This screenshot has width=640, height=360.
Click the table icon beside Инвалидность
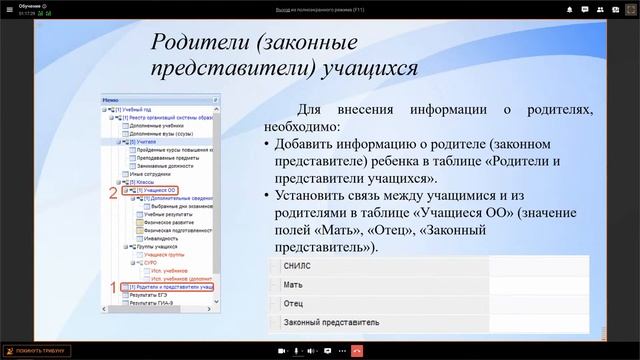[x=140, y=239]
